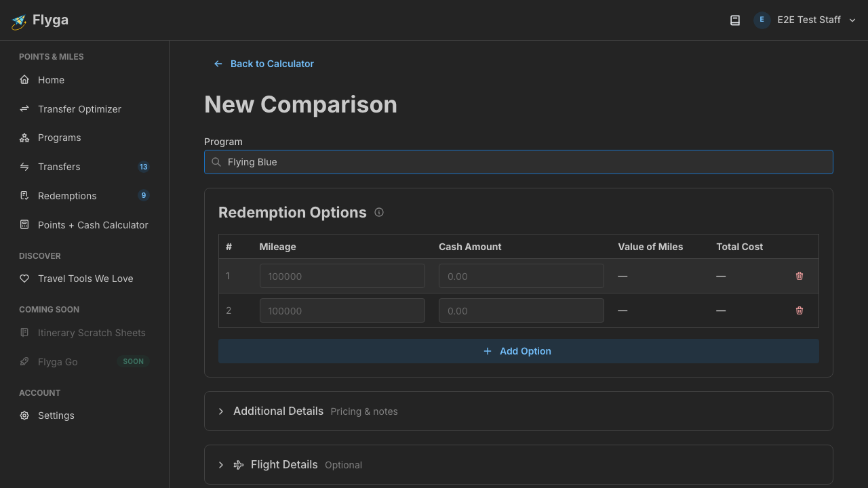868x488 pixels.
Task: Open the documentation book icon in header
Action: (x=734, y=20)
